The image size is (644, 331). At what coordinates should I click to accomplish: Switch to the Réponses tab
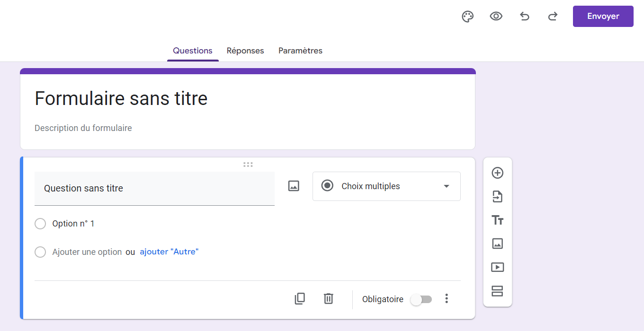point(245,51)
